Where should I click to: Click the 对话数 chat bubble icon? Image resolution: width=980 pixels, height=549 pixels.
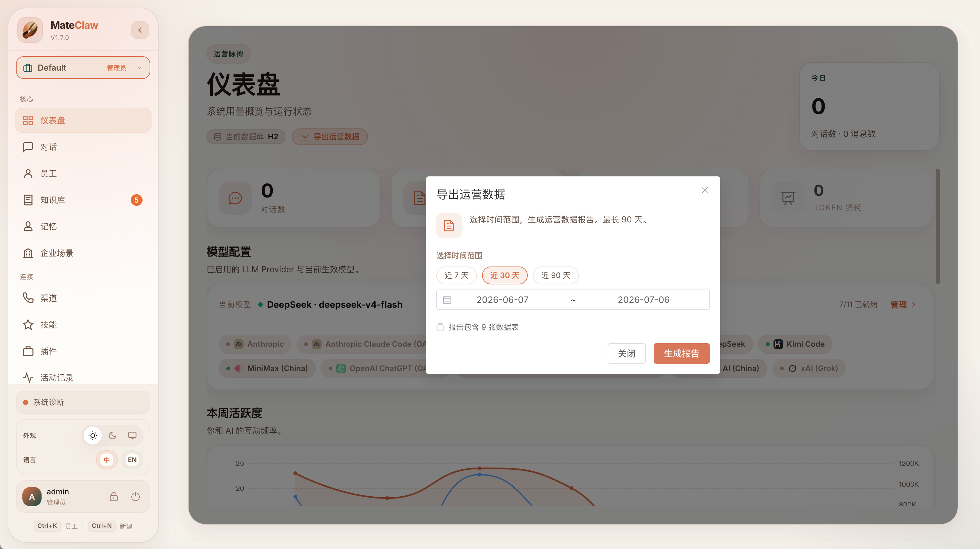tap(235, 198)
